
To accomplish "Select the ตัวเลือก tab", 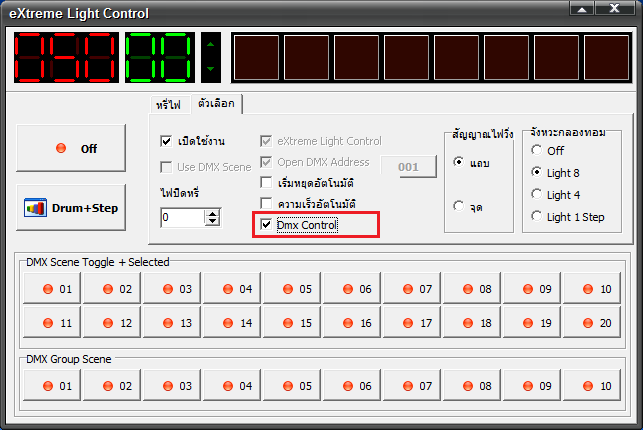I will [x=217, y=103].
